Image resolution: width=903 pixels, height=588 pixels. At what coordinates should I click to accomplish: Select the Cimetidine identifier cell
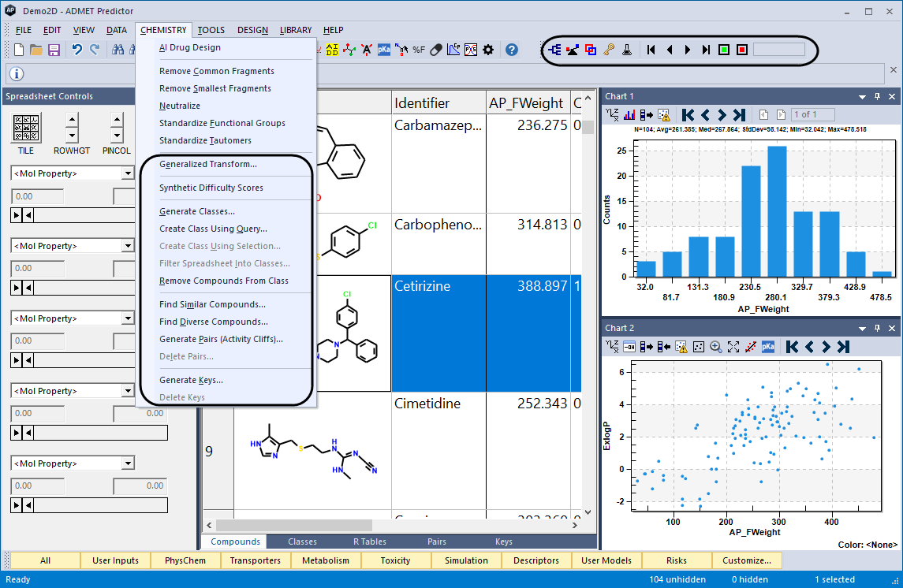pyautogui.click(x=438, y=451)
